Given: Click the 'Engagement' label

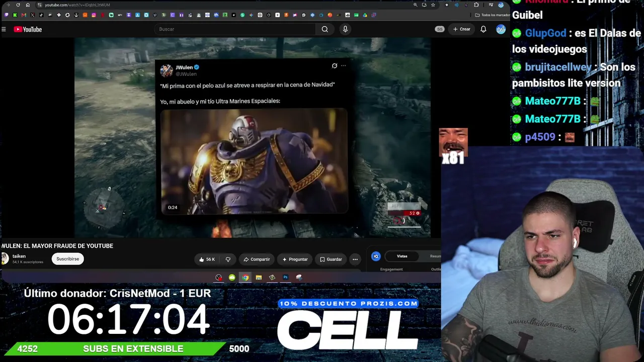Looking at the screenshot, I should point(391,269).
